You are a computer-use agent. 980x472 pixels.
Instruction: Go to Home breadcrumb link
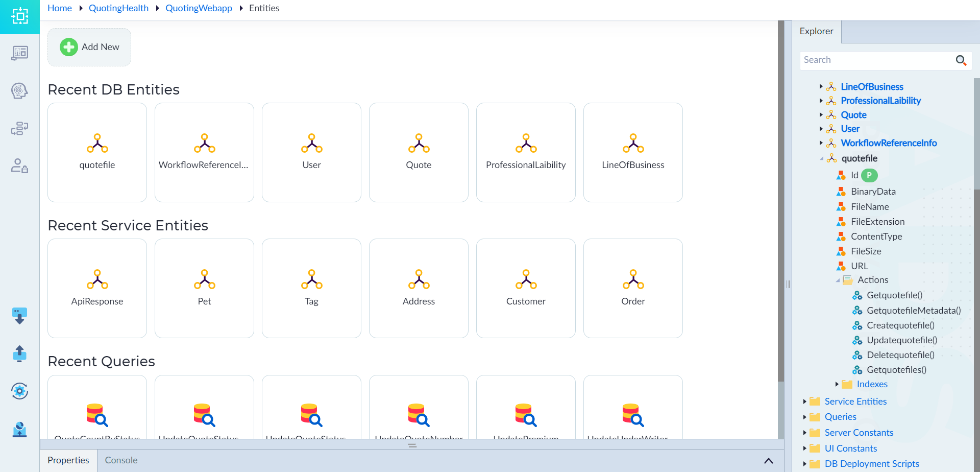click(x=60, y=8)
